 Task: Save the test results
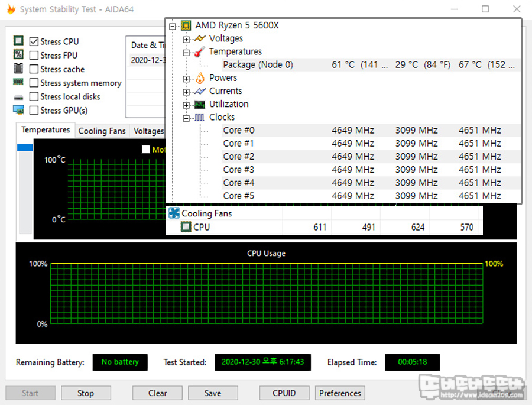[213, 393]
